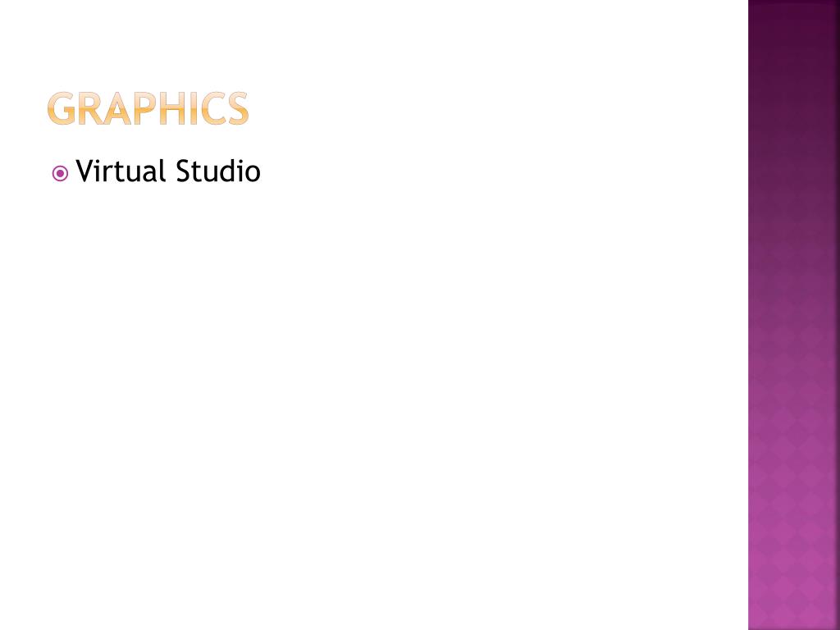Click the circular bullet before Virtual Studio
The image size is (840, 630).
60,174
